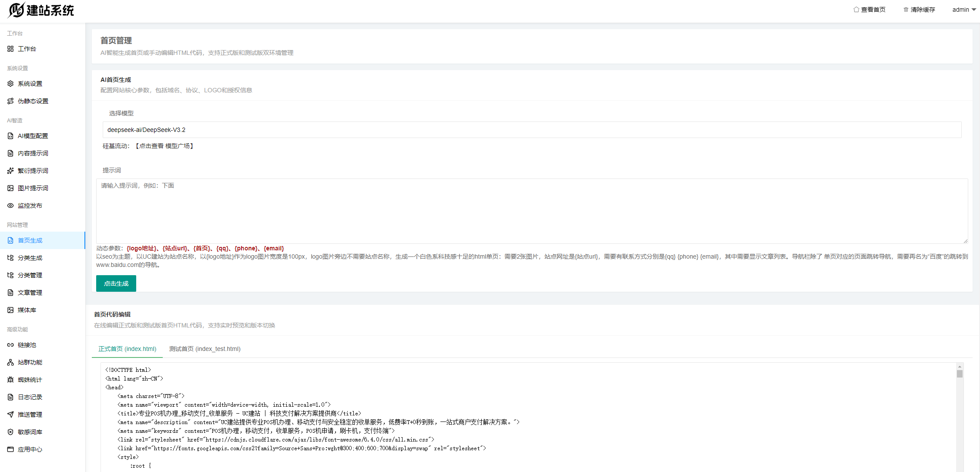The height and width of the screenshot is (472, 980).
Task: Click 查看首页 in top bar
Action: click(x=869, y=10)
